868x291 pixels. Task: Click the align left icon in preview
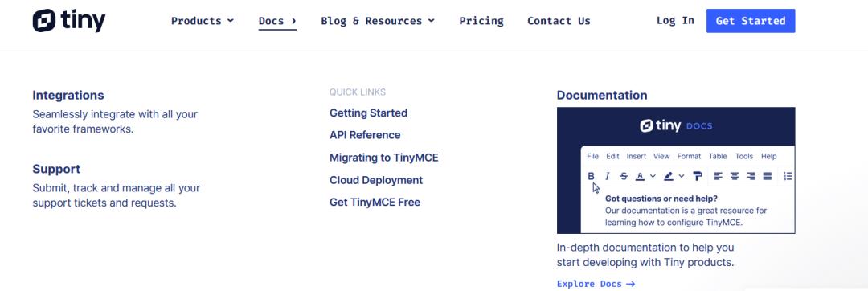point(718,176)
